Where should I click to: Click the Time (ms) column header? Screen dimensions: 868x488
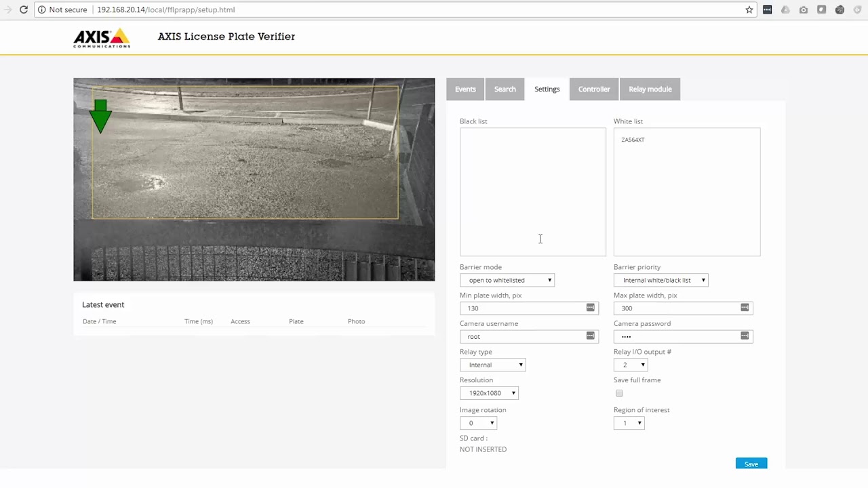click(199, 321)
